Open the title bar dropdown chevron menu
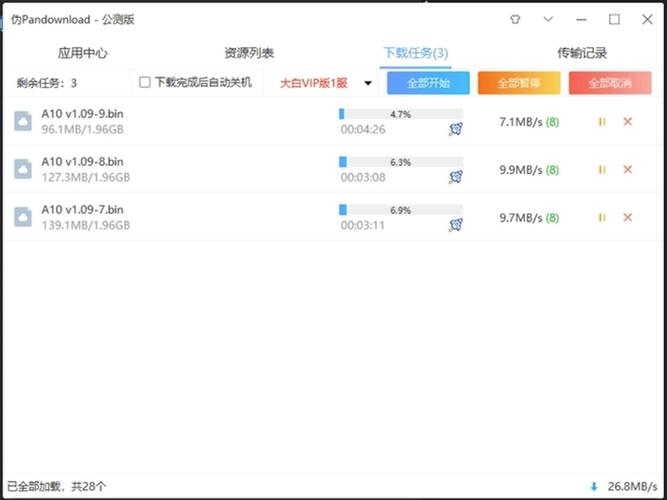667x500 pixels. (x=548, y=19)
